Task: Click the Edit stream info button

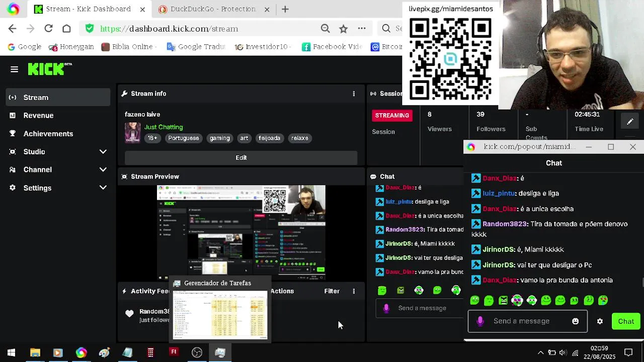Action: point(241,157)
